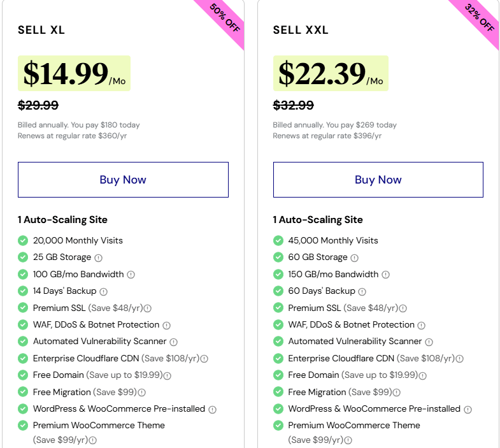Open info for Sell XL Automated Vulnerability Scanner
The width and height of the screenshot is (500, 448).
click(x=173, y=342)
